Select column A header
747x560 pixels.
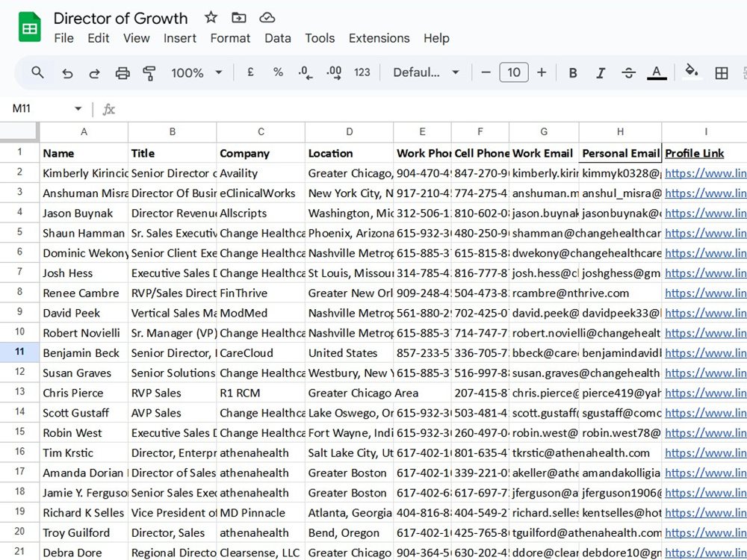click(x=84, y=132)
